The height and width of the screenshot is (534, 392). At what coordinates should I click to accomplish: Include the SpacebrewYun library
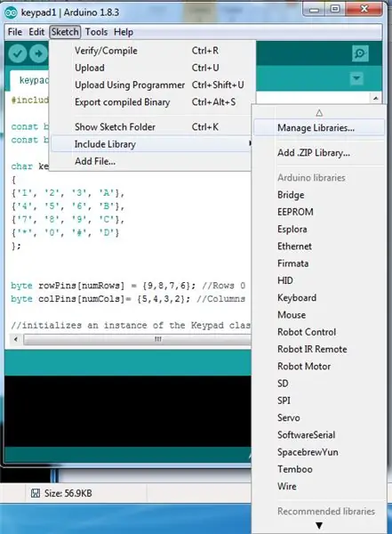click(x=319, y=452)
